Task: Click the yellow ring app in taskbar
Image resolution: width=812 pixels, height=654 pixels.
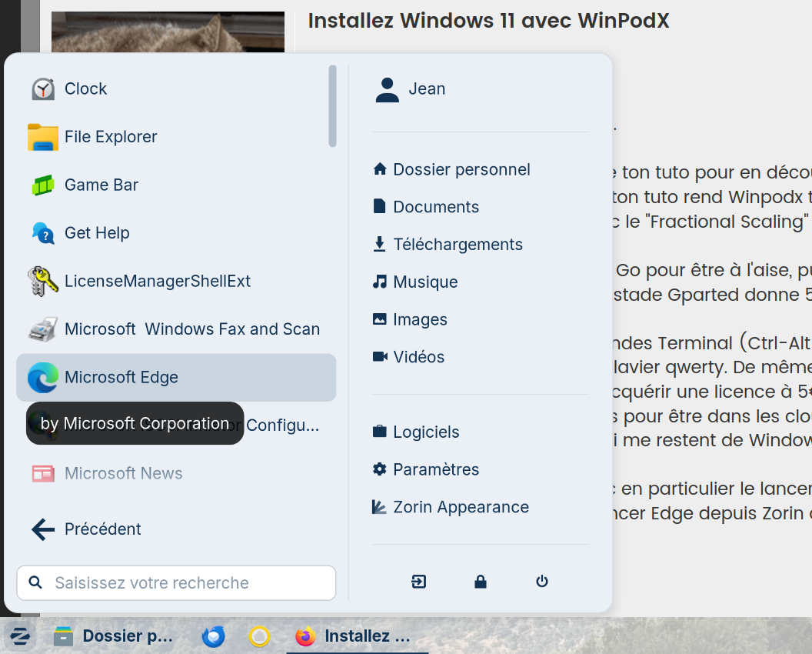Action: pos(259,636)
